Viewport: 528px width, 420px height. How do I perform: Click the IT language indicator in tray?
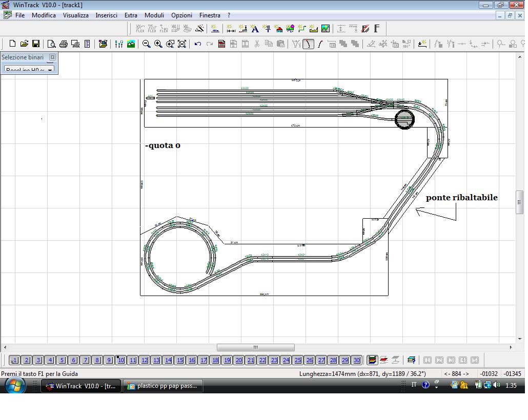tap(414, 385)
